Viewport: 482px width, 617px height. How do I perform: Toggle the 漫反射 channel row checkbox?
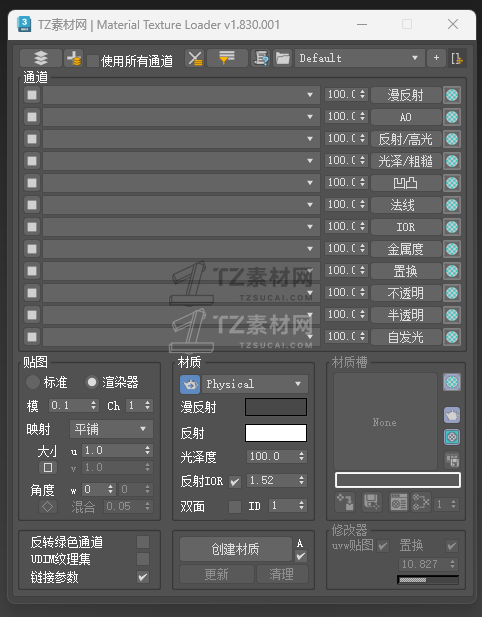32,95
